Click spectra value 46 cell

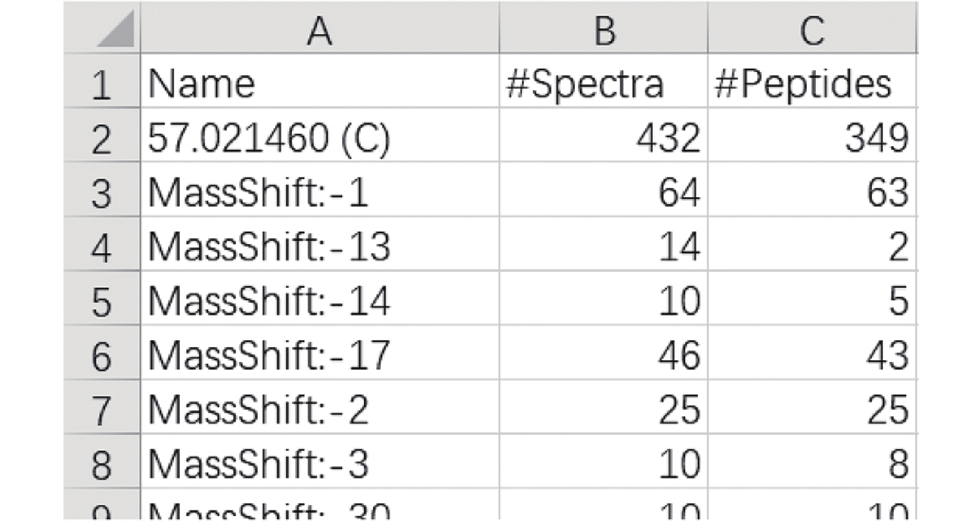click(604, 353)
